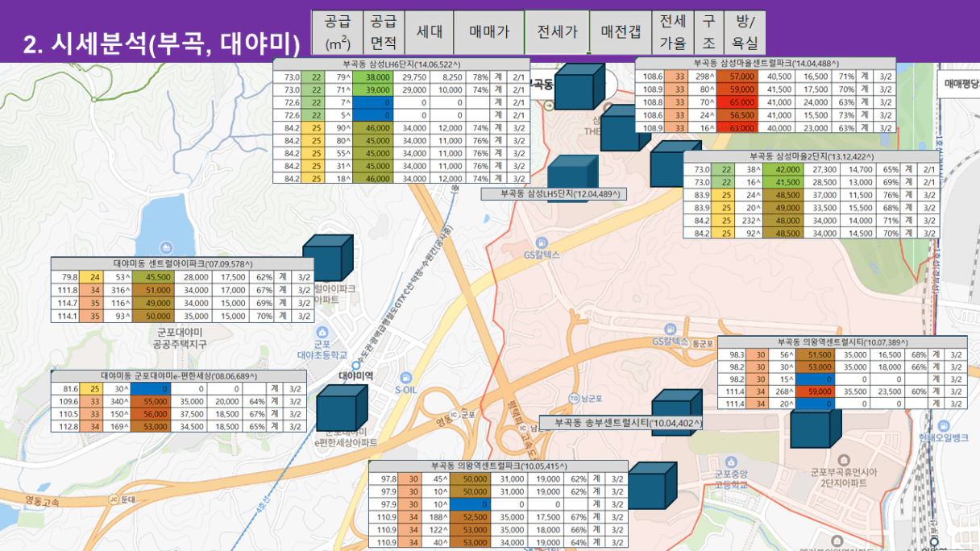Click the 세대 header cell
Screen dimensions: 980x551
(429, 32)
